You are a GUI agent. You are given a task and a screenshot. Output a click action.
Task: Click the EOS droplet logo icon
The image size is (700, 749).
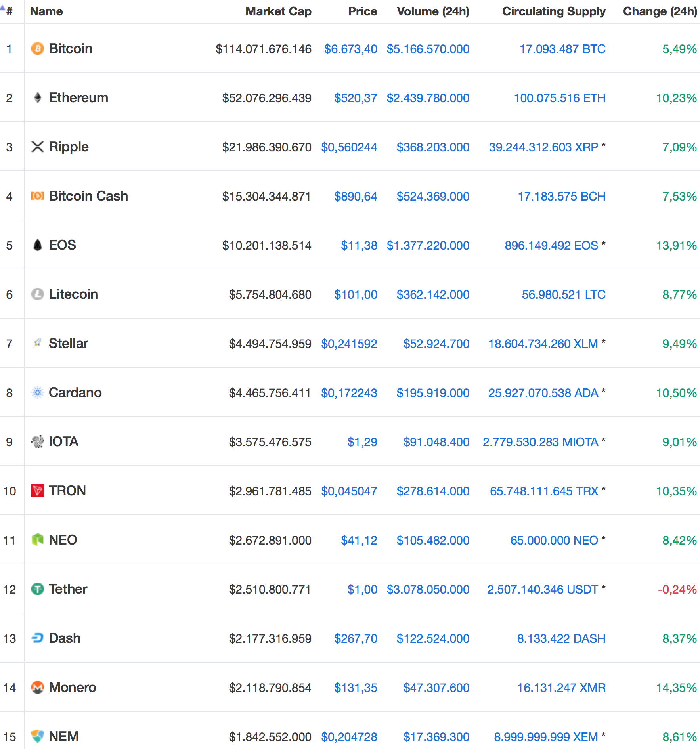click(x=38, y=245)
